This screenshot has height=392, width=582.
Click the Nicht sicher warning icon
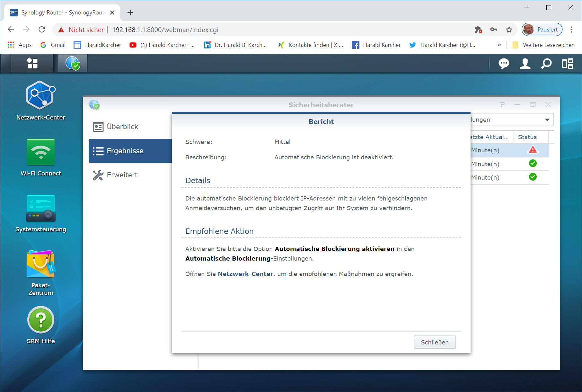tap(61, 30)
